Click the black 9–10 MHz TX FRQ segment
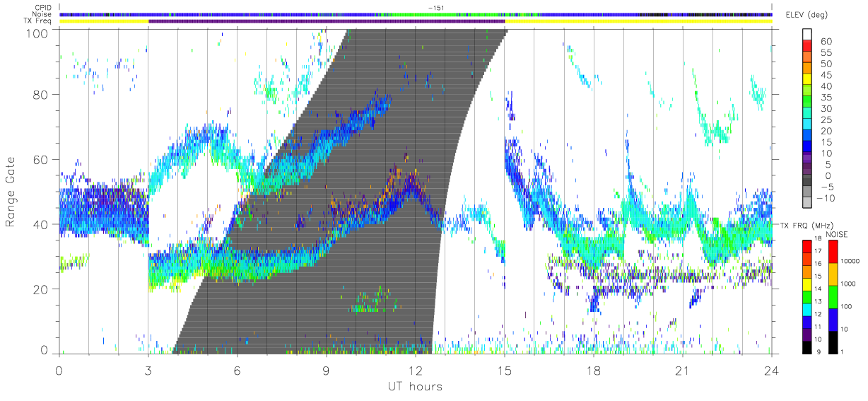Viewport: 868px width, 401px height. point(806,347)
